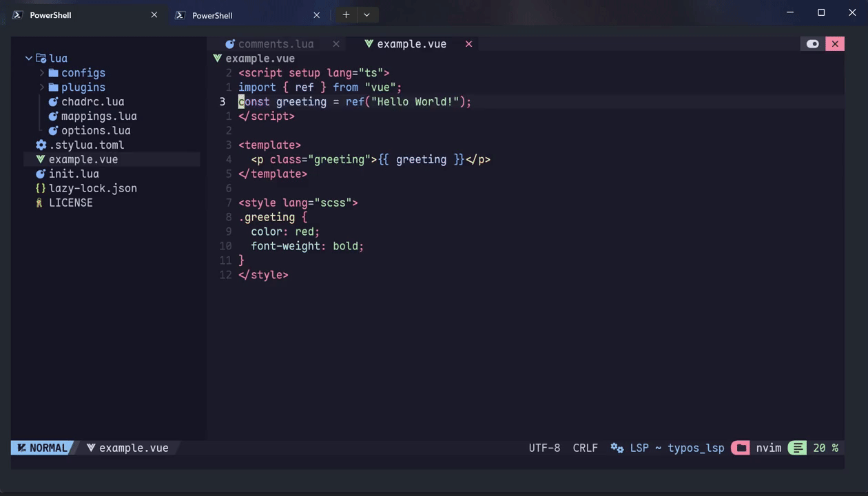Toggle the theme switch at top right

pyautogui.click(x=812, y=43)
